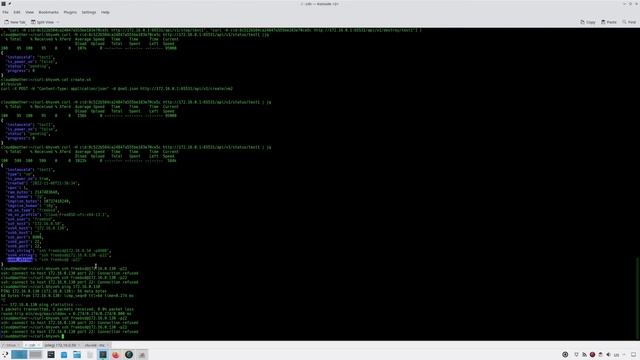Click the volume icon in system tray

click(608, 355)
